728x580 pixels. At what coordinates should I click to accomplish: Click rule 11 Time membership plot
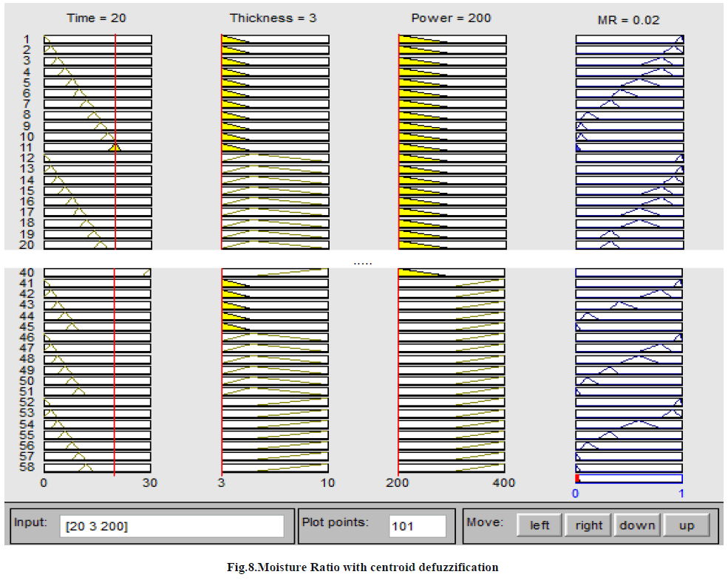pos(98,148)
